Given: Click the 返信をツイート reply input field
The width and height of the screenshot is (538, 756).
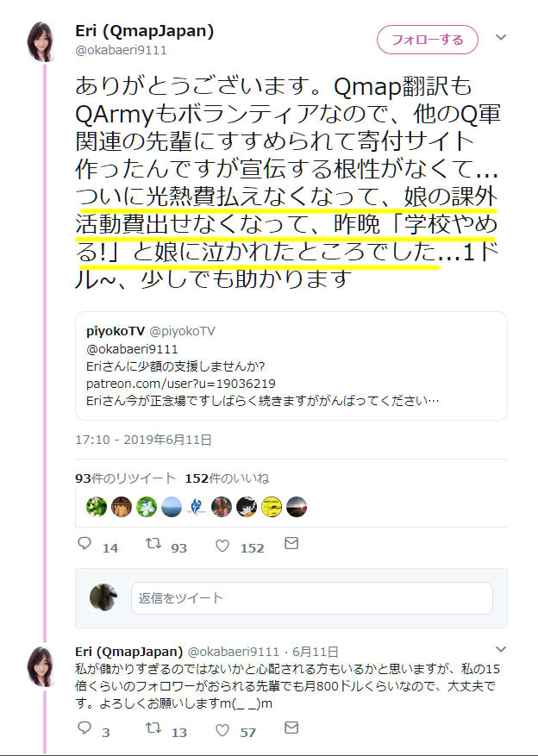Looking at the screenshot, I should (312, 598).
